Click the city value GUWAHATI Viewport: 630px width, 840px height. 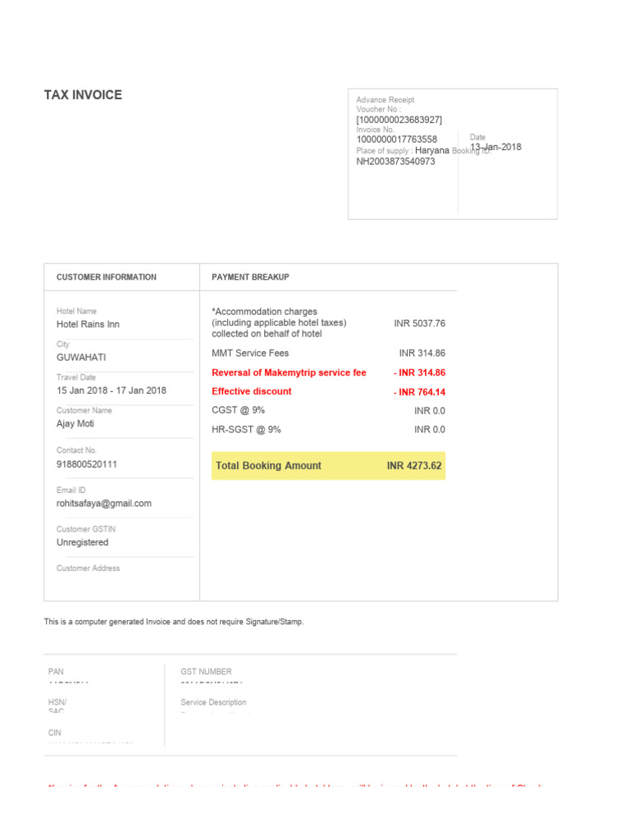click(80, 358)
